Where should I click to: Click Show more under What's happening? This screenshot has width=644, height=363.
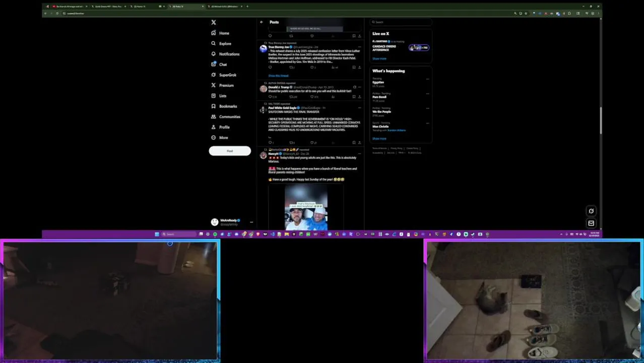point(379,139)
